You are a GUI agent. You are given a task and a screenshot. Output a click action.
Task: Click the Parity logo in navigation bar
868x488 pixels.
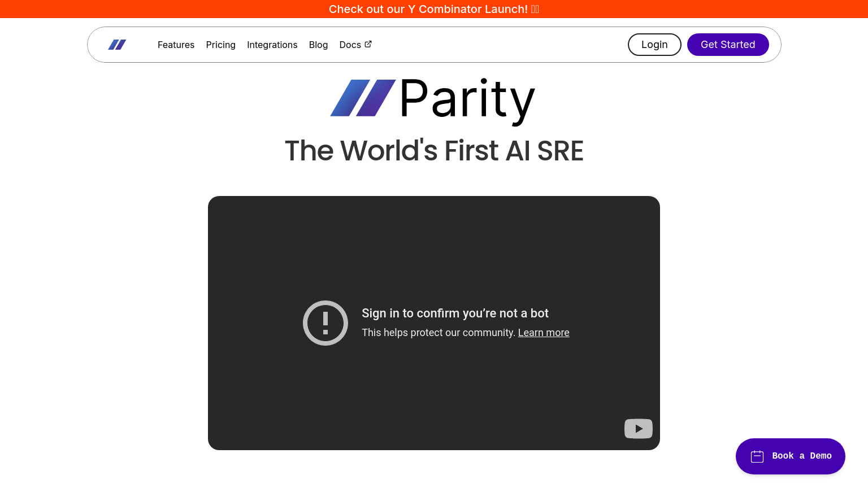[117, 45]
